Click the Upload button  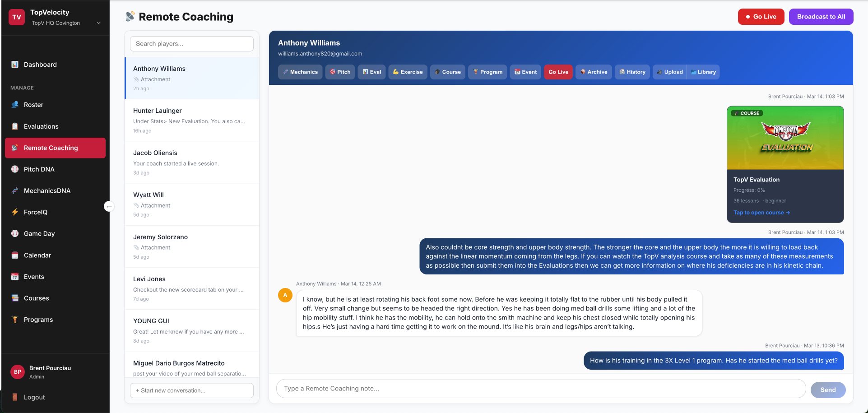(x=669, y=72)
